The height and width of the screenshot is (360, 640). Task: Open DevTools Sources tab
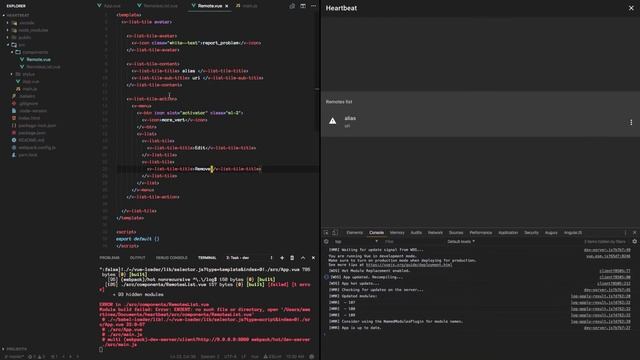[456, 233]
